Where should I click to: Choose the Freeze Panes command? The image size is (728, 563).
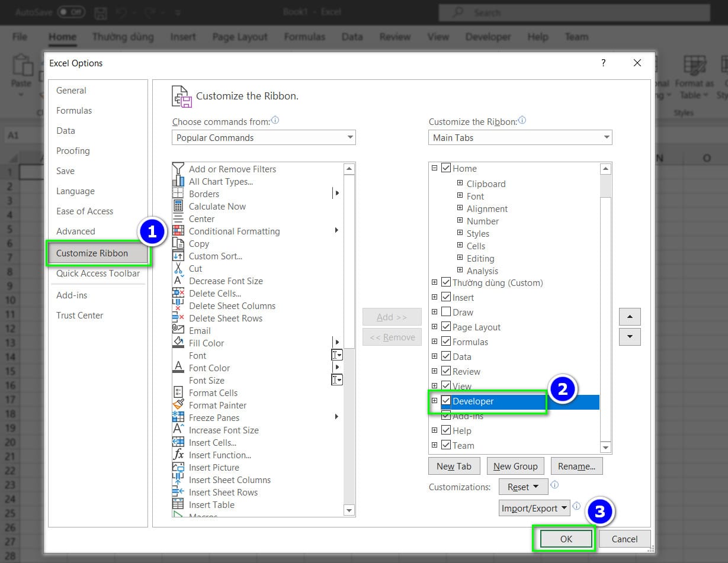[x=214, y=417]
